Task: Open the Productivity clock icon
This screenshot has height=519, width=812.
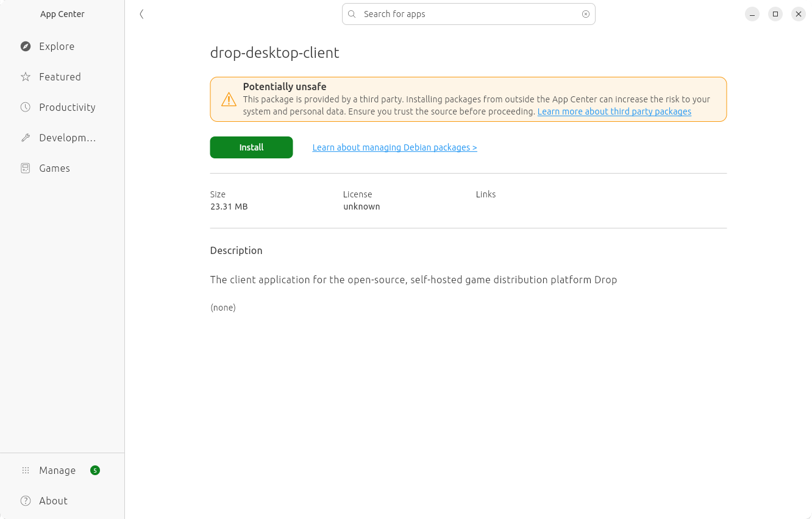Action: click(25, 107)
